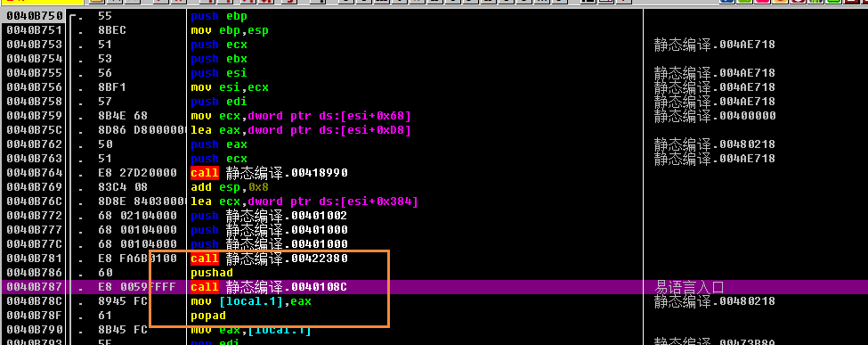Click address 0040B77C

(x=35, y=244)
